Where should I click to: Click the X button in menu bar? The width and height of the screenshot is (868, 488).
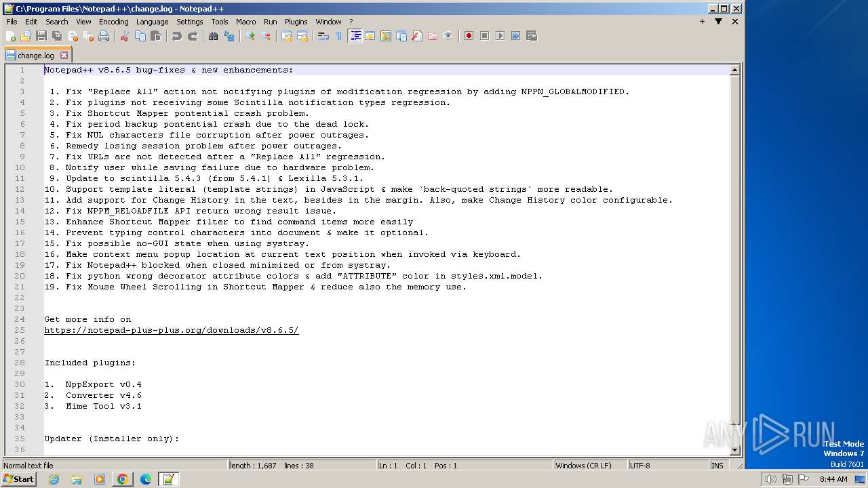click(734, 22)
